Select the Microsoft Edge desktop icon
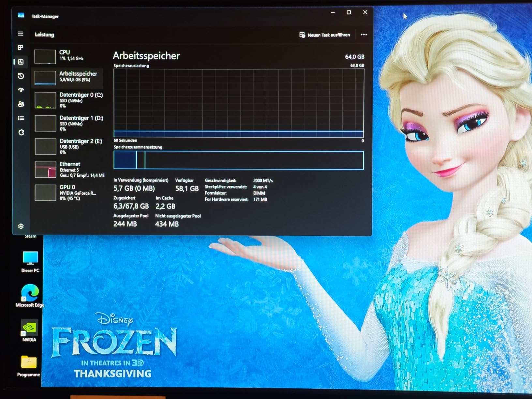The height and width of the screenshot is (399, 532). click(x=30, y=296)
